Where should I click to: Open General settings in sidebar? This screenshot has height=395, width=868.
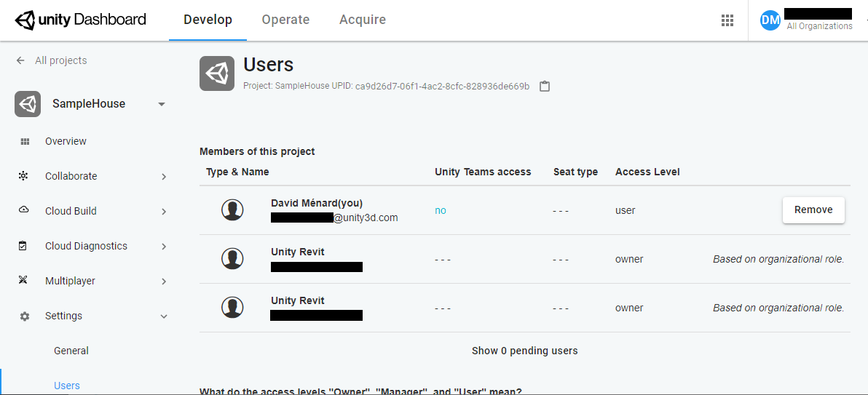[x=71, y=351]
